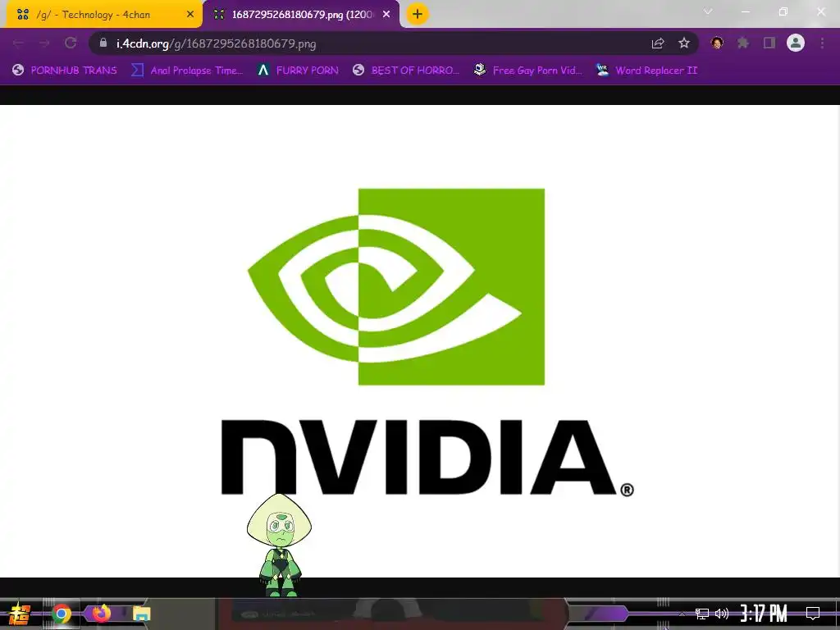
Task: Open the Start menu button on the taskbar
Action: (x=20, y=614)
